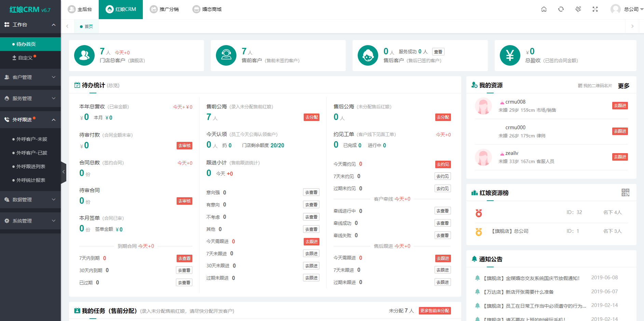Click the QR code icon on 红娘资源榜 panel
The height and width of the screenshot is (321, 644).
(626, 193)
